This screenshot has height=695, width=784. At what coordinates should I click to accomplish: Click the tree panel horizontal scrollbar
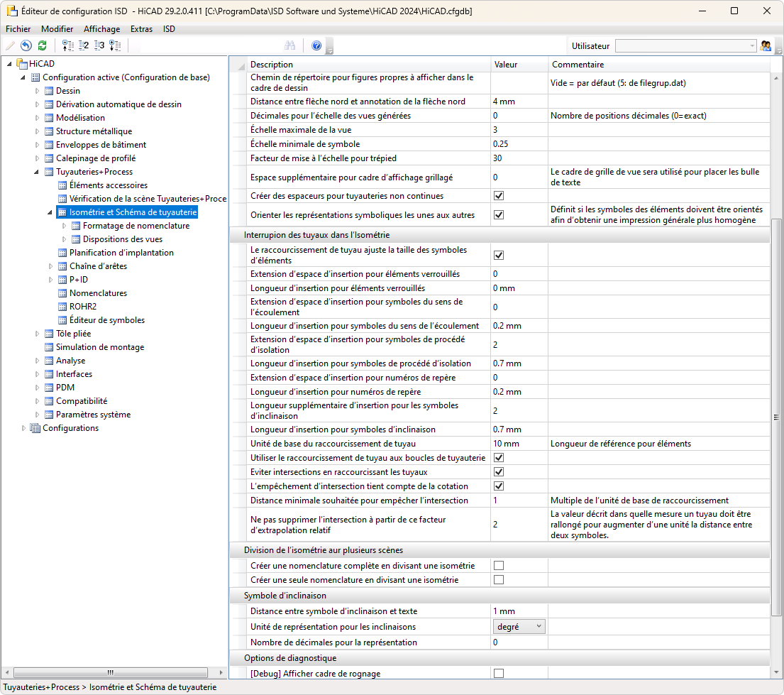111,672
